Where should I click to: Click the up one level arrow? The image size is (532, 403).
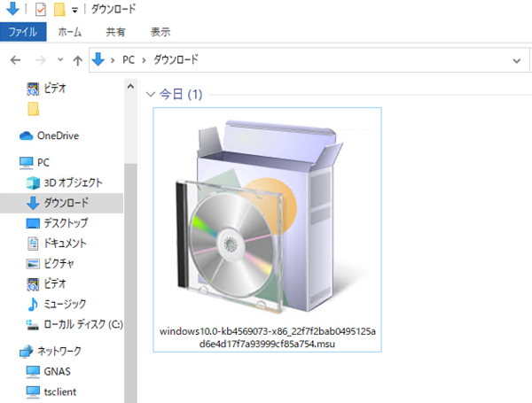point(77,61)
